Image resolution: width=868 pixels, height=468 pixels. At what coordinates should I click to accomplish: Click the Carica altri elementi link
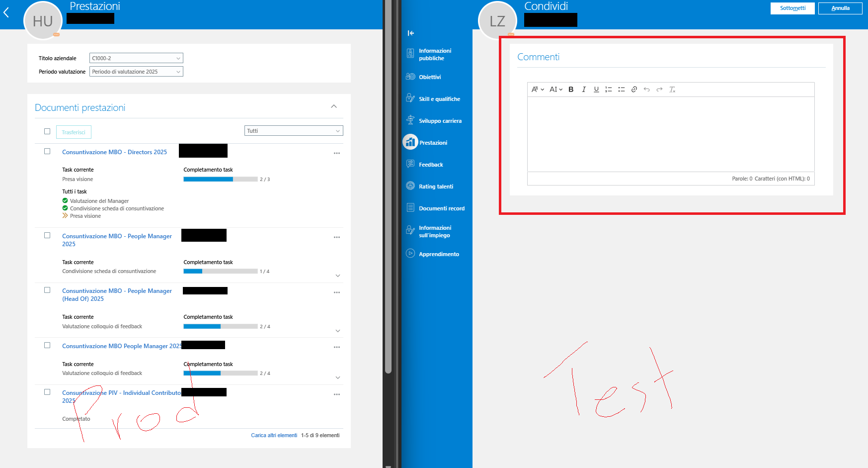tap(274, 435)
